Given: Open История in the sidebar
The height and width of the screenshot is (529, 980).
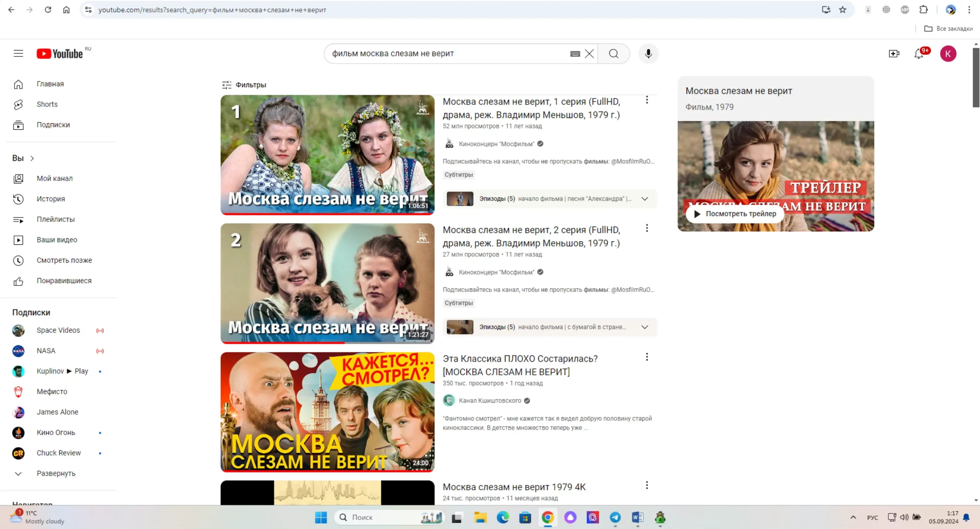Looking at the screenshot, I should pos(51,199).
